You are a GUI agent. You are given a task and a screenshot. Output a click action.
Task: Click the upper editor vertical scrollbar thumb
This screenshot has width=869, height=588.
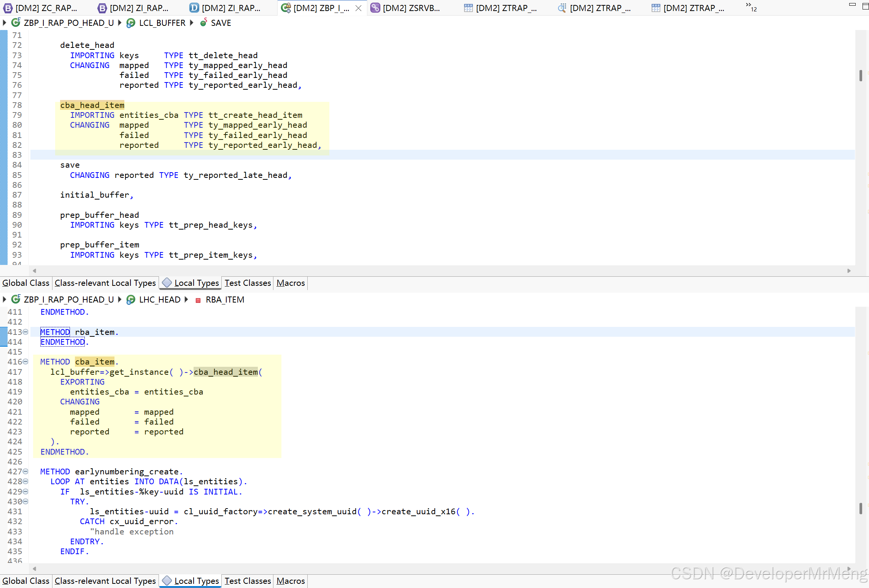point(860,75)
